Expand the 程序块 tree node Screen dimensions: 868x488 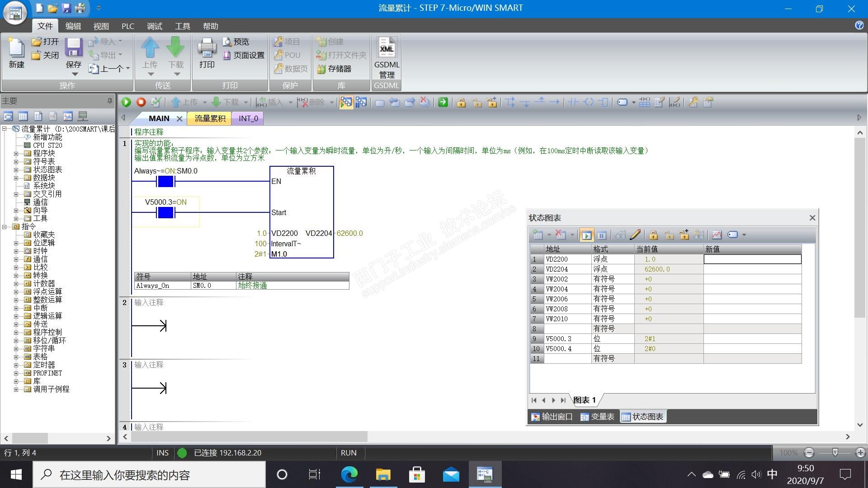click(16, 154)
